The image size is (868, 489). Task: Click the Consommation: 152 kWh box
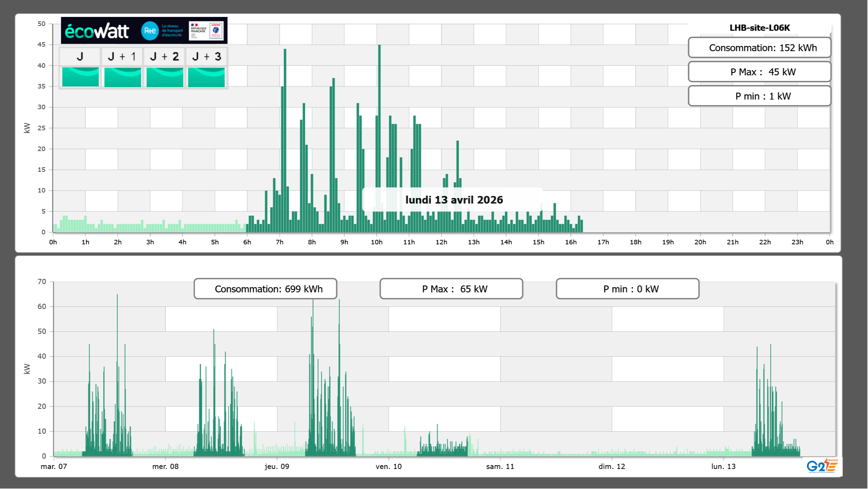759,48
